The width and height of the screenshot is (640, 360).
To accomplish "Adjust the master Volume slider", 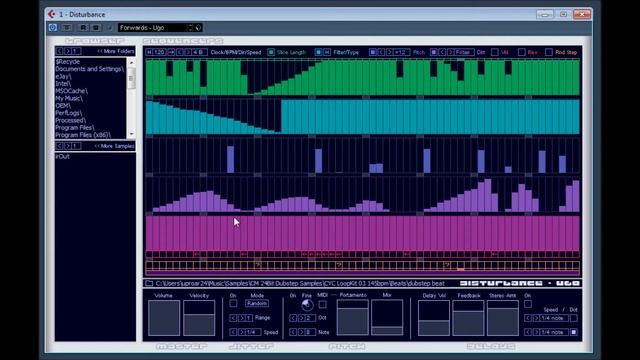I will click(x=164, y=318).
